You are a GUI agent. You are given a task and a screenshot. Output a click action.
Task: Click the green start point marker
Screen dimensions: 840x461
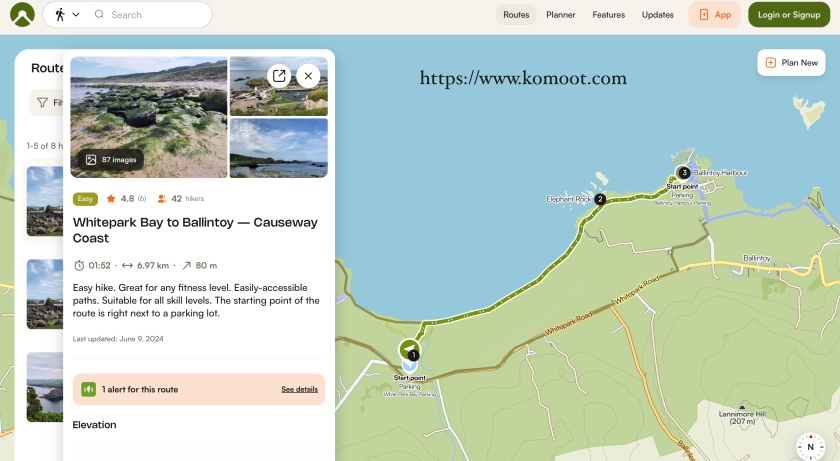click(x=409, y=349)
